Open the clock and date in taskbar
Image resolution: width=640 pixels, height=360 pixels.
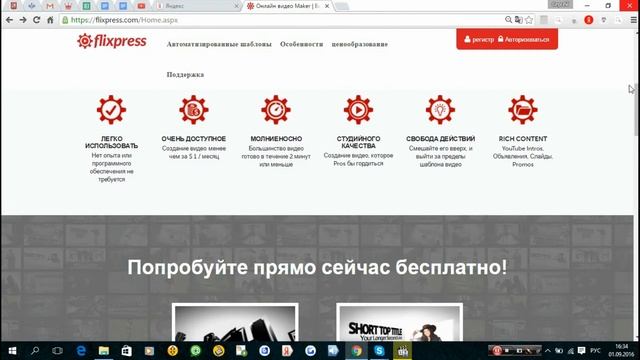pyautogui.click(x=621, y=351)
